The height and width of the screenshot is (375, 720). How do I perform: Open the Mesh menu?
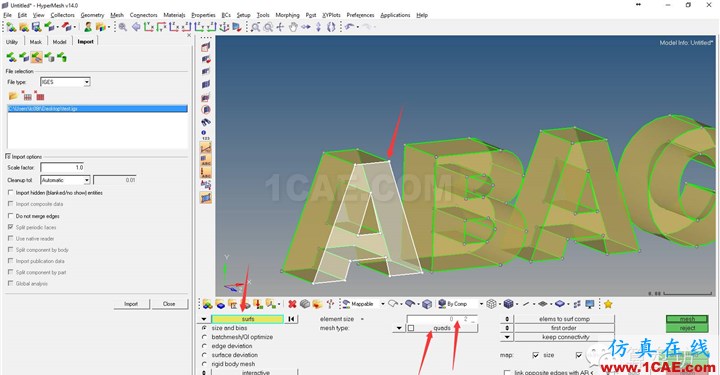point(117,15)
